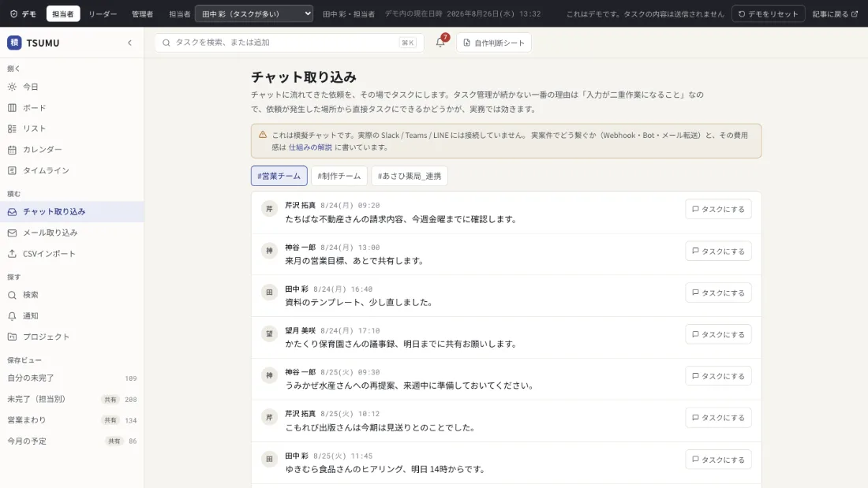Open プロジェクト in sidebar
868x488 pixels.
[x=72, y=337]
